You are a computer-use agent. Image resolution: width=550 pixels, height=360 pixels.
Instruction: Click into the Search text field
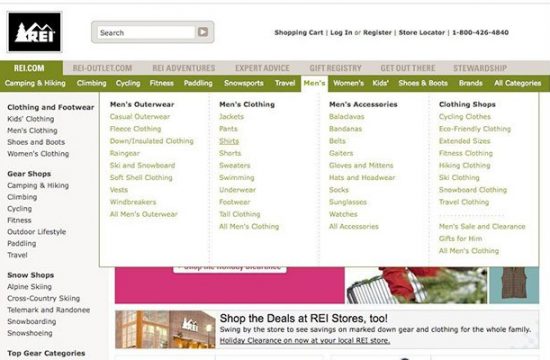click(x=146, y=32)
